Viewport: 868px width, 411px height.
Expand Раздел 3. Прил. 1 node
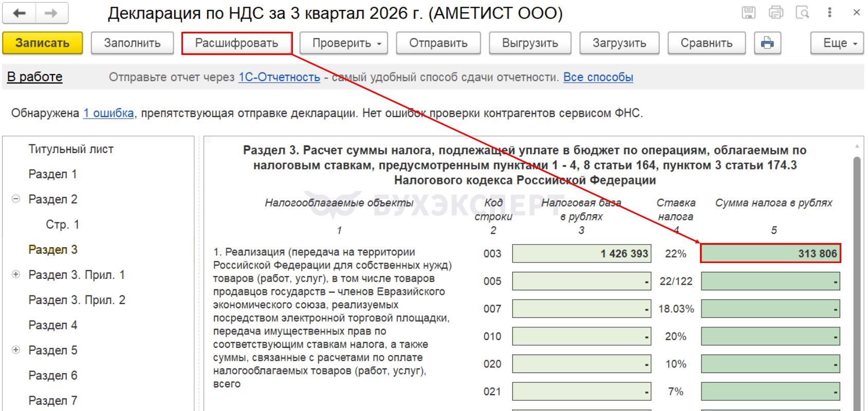tap(16, 274)
